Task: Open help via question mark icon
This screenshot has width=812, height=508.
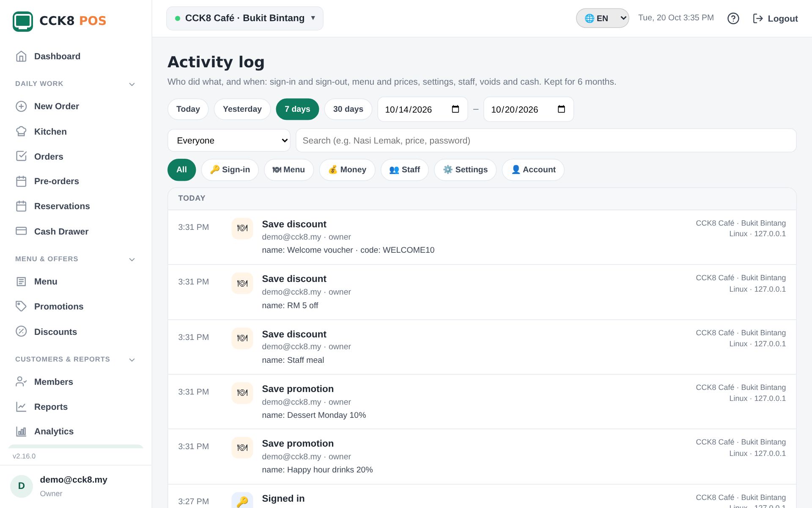Action: [733, 18]
